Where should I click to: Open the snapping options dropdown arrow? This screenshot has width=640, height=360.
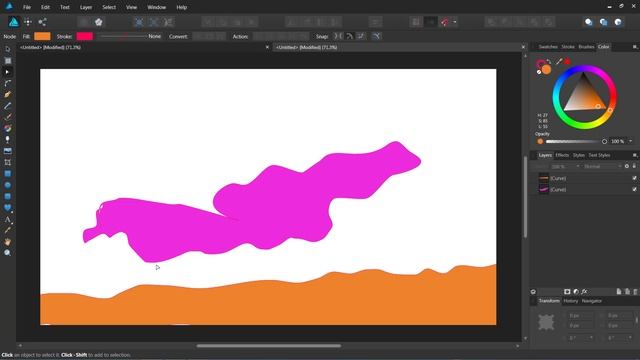point(455,22)
